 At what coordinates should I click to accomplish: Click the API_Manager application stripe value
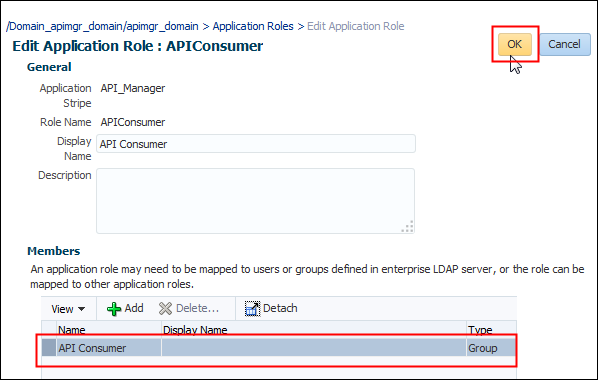(133, 89)
